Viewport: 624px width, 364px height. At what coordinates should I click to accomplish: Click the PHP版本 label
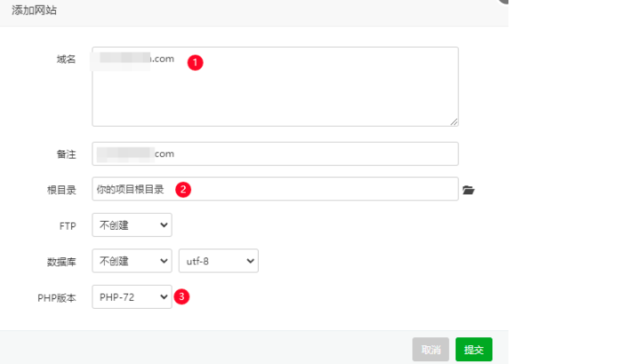57,298
